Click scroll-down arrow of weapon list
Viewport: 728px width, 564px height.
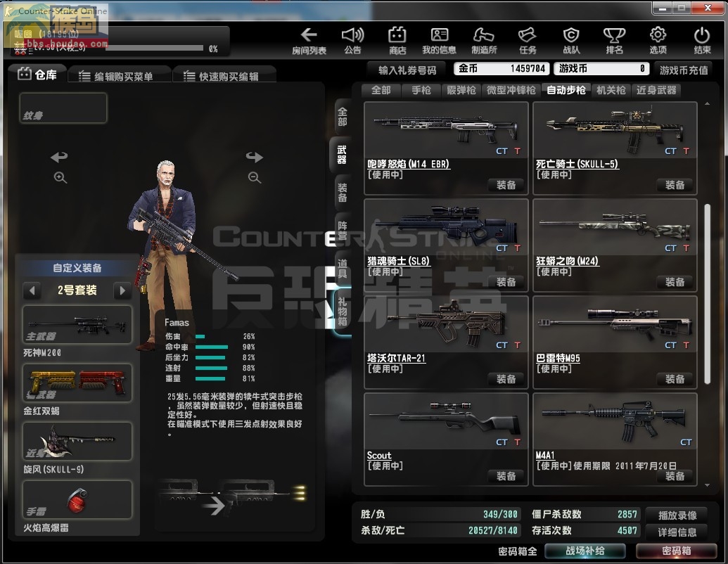pyautogui.click(x=707, y=485)
